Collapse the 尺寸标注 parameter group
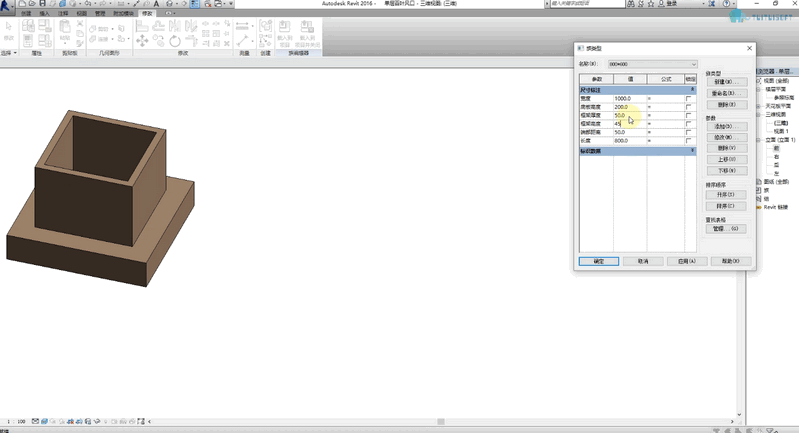This screenshot has width=799, height=433. pyautogui.click(x=692, y=90)
